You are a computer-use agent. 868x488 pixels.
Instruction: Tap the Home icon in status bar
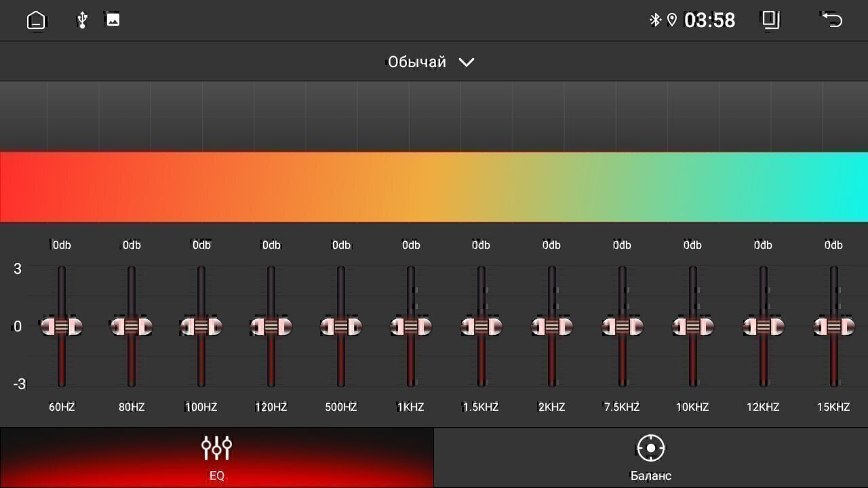(x=36, y=20)
